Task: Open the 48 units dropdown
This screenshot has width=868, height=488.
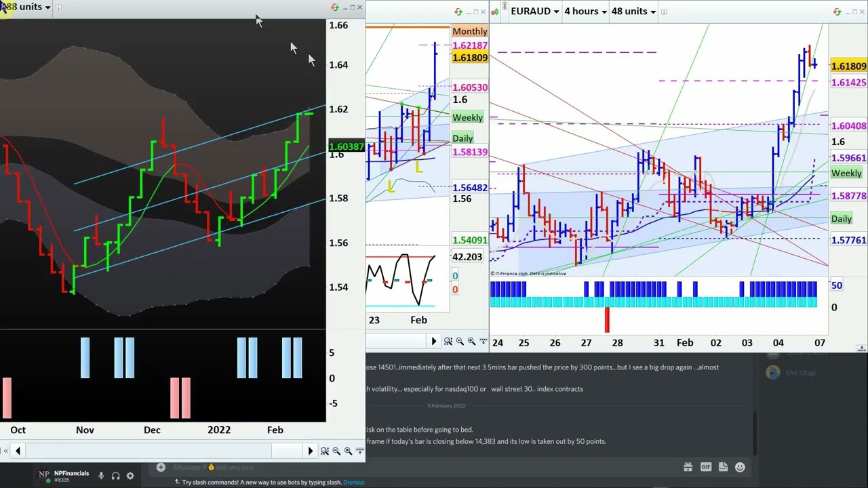Action: coord(634,12)
